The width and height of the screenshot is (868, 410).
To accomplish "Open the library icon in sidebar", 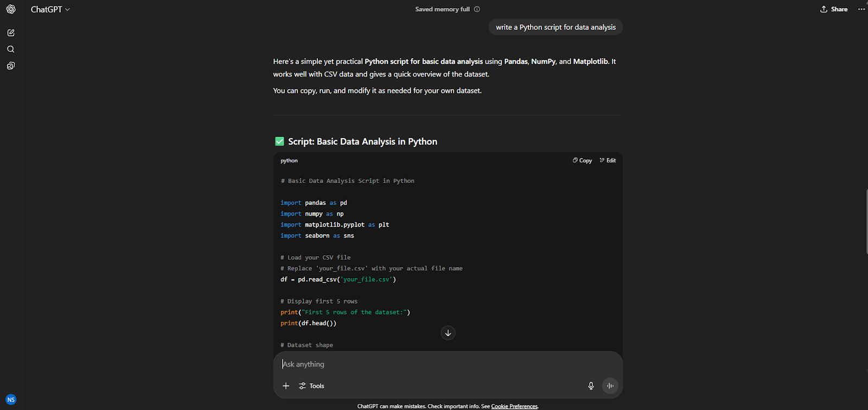I will [11, 66].
